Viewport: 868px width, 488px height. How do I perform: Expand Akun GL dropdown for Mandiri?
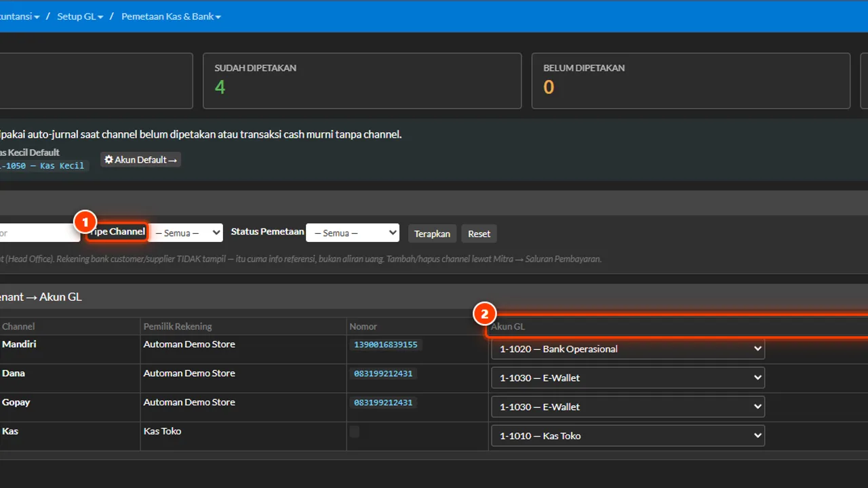(x=628, y=349)
